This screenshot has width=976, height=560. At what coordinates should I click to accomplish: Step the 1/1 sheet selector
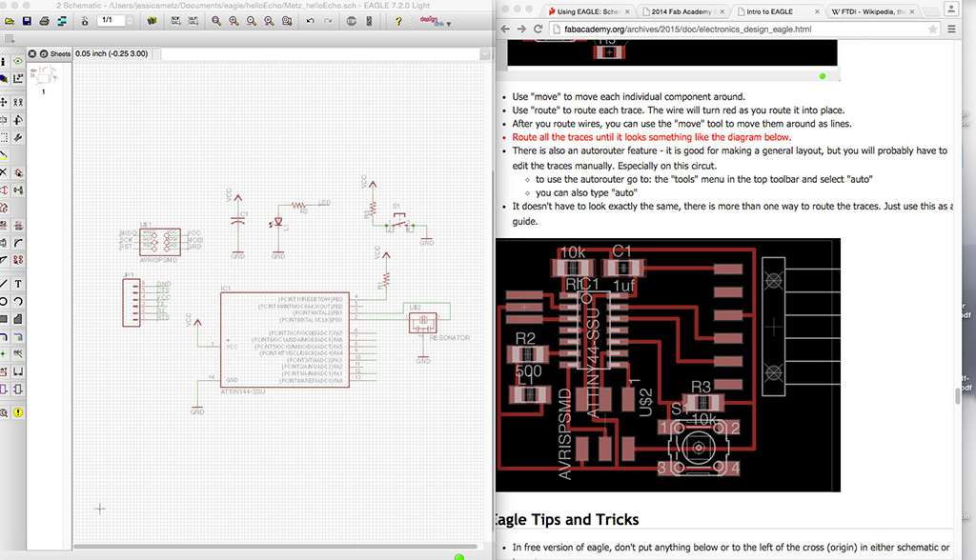[130, 21]
